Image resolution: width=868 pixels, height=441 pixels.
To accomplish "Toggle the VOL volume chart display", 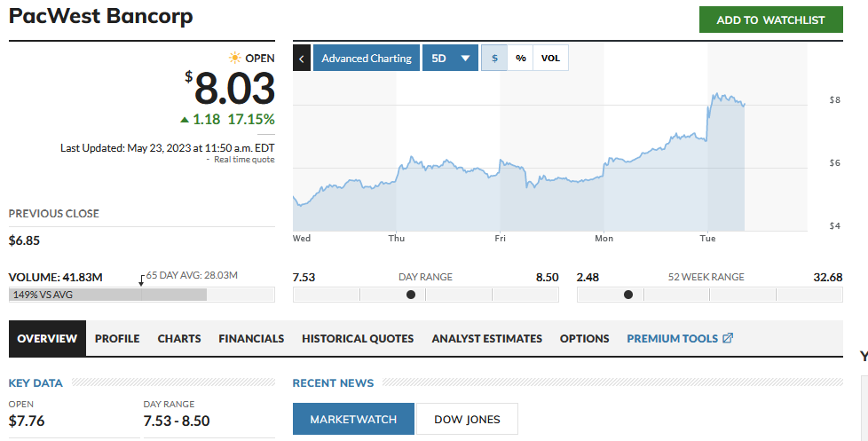I will (550, 58).
